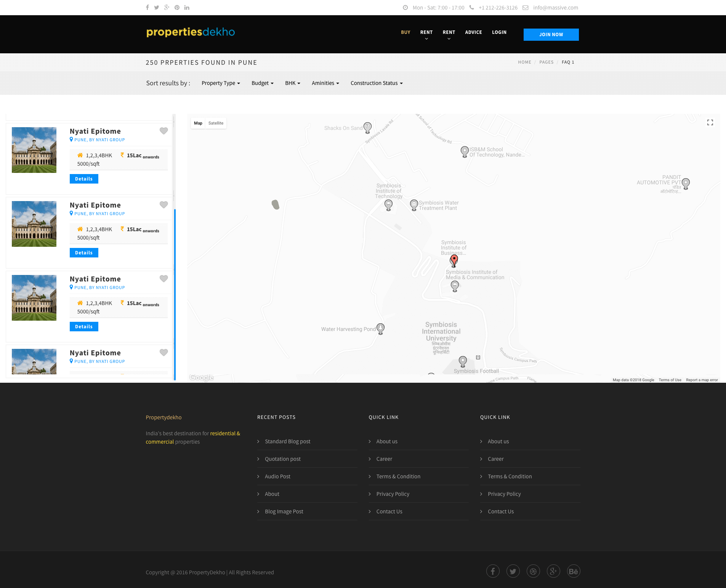Toggle heart on second Nyati Epitome listing
The width and height of the screenshot is (726, 588).
click(x=163, y=205)
